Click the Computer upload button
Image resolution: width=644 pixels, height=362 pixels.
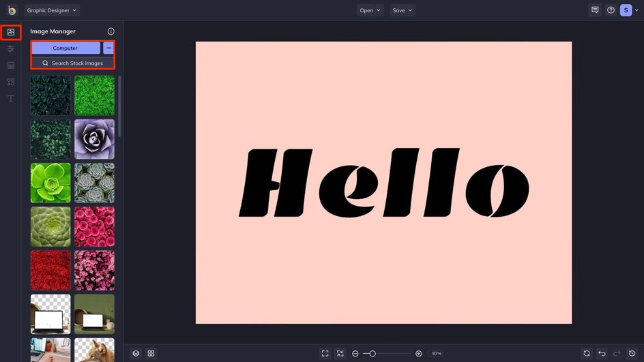(x=65, y=48)
